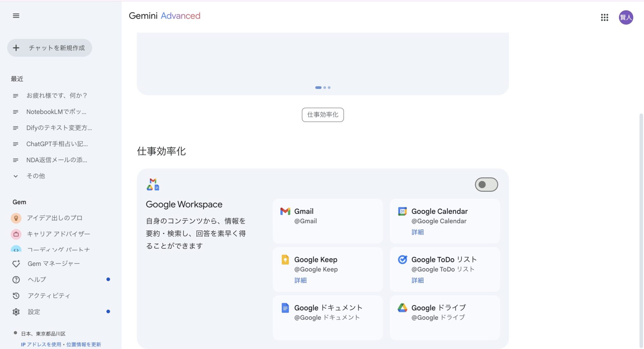Select the NotebookLMでポッ chat entry
This screenshot has height=349, width=644.
pyautogui.click(x=55, y=112)
